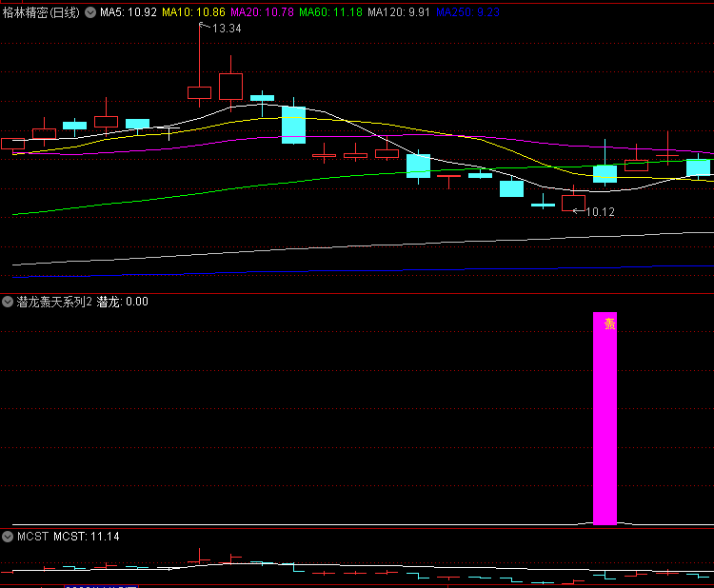Click the 10.12 low price marker
Screen dimensions: 714x588
pos(600,211)
